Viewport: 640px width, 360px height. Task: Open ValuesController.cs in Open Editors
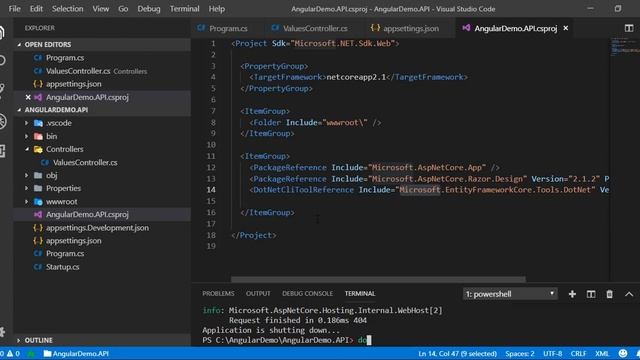(102, 71)
